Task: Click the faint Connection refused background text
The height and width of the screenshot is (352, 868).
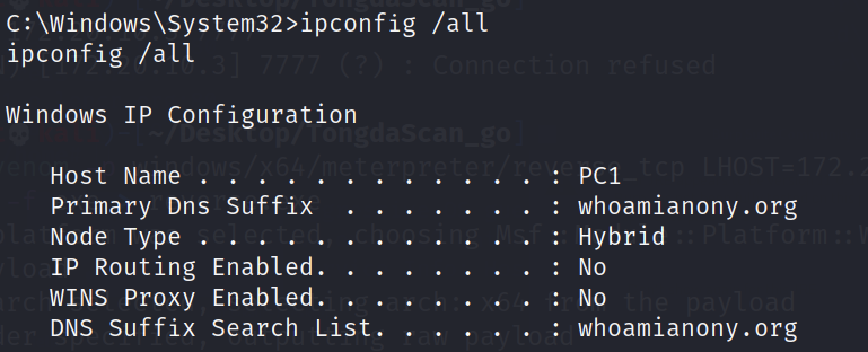Action: [x=575, y=66]
